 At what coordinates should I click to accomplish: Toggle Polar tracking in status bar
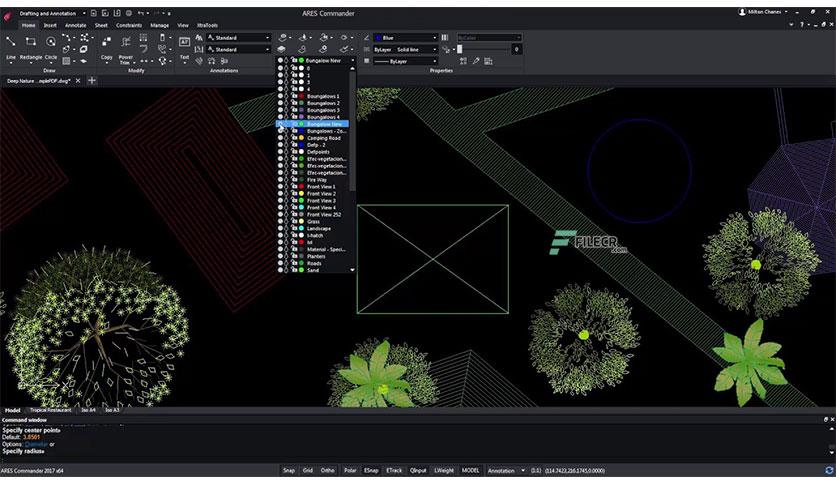pos(350,470)
